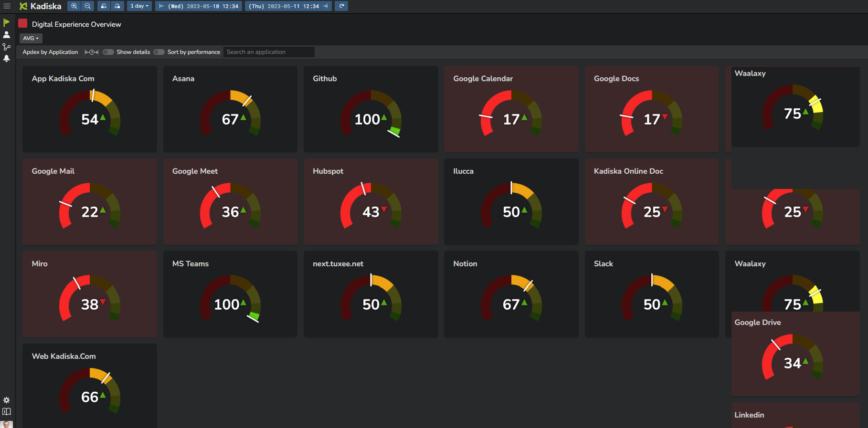
Task: Open the Ilucca application card
Action: click(511, 202)
